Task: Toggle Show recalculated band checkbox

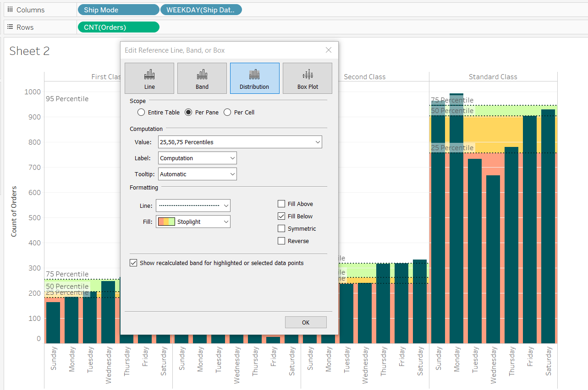Action: coord(133,263)
